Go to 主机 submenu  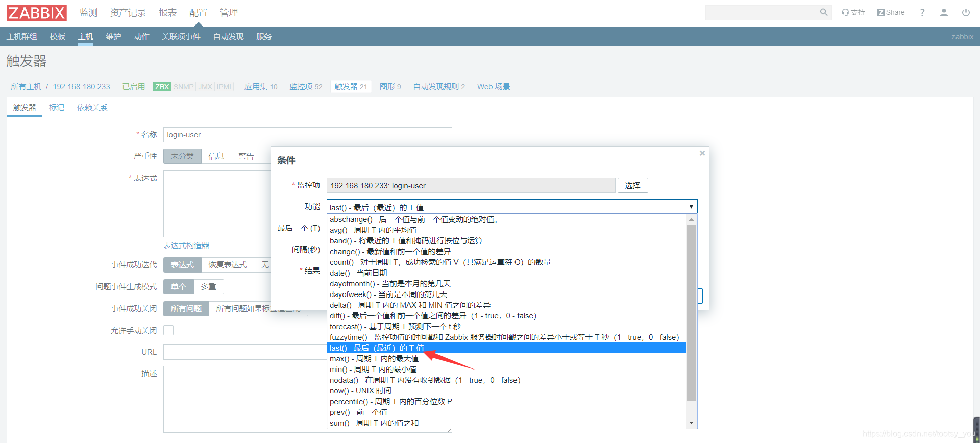(85, 37)
